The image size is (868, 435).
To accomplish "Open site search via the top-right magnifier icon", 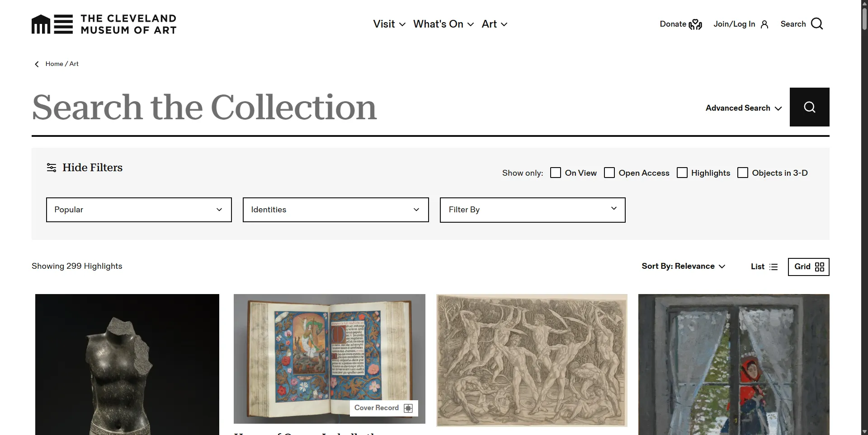I will (x=817, y=24).
